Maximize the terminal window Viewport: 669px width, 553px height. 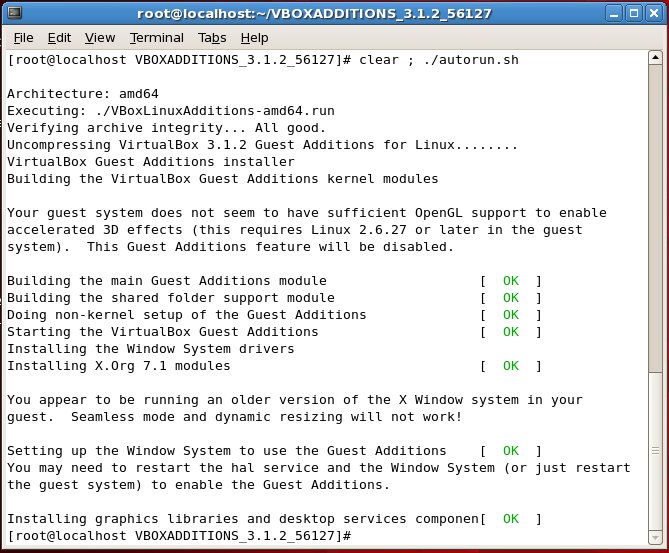point(634,14)
